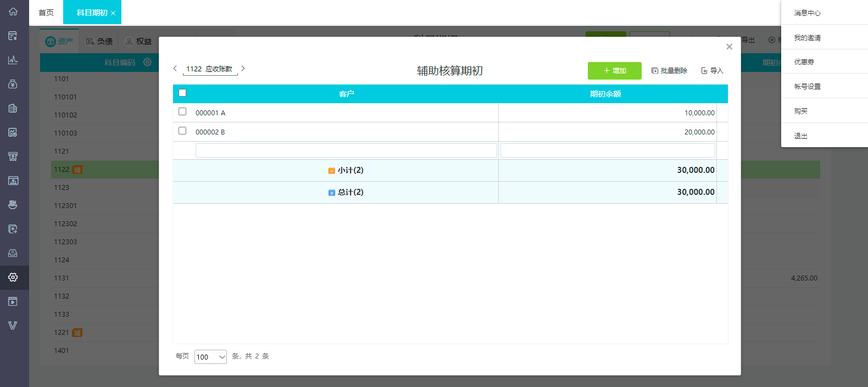The image size is (868, 387).
Task: Check the box for customer 000001 A
Action: 182,111
